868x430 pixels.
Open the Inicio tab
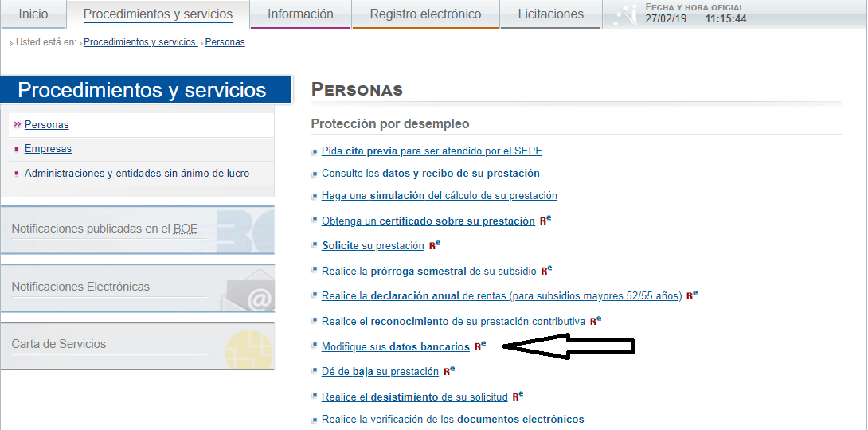tap(33, 14)
